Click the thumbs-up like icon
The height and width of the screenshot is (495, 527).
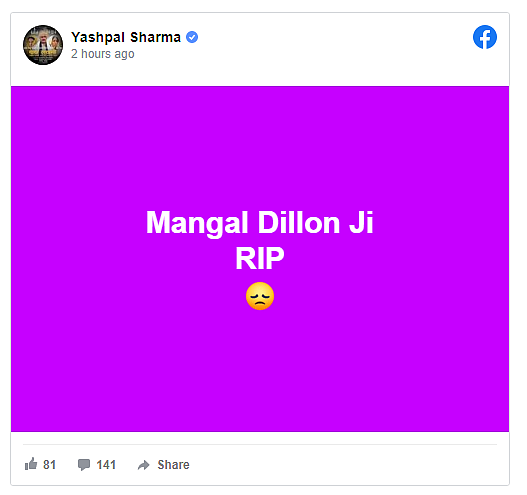click(31, 464)
